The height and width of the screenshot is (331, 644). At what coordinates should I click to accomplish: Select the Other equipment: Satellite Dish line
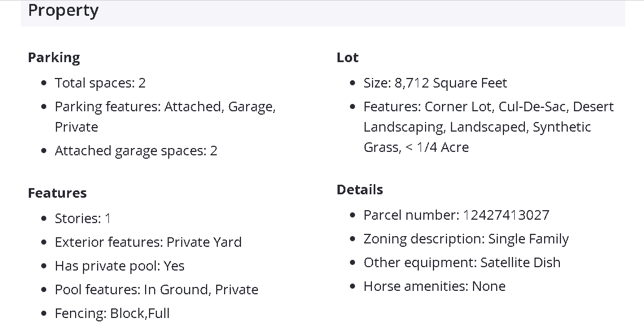coord(462,263)
